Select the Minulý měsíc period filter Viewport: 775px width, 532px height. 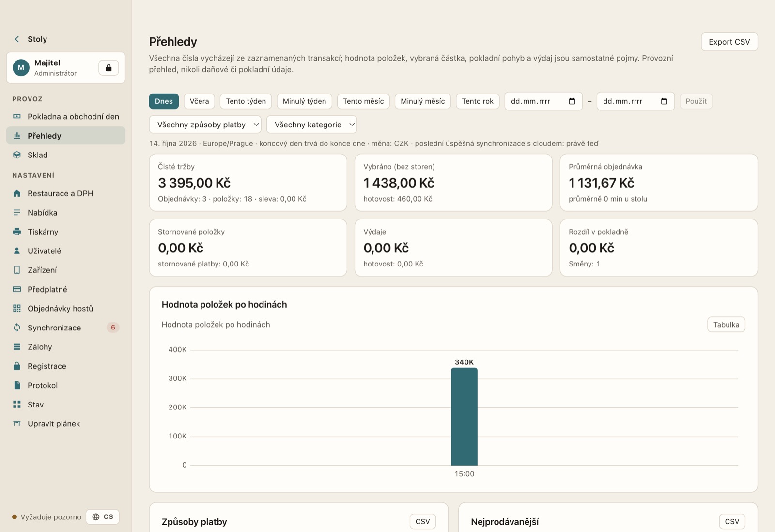pos(422,101)
